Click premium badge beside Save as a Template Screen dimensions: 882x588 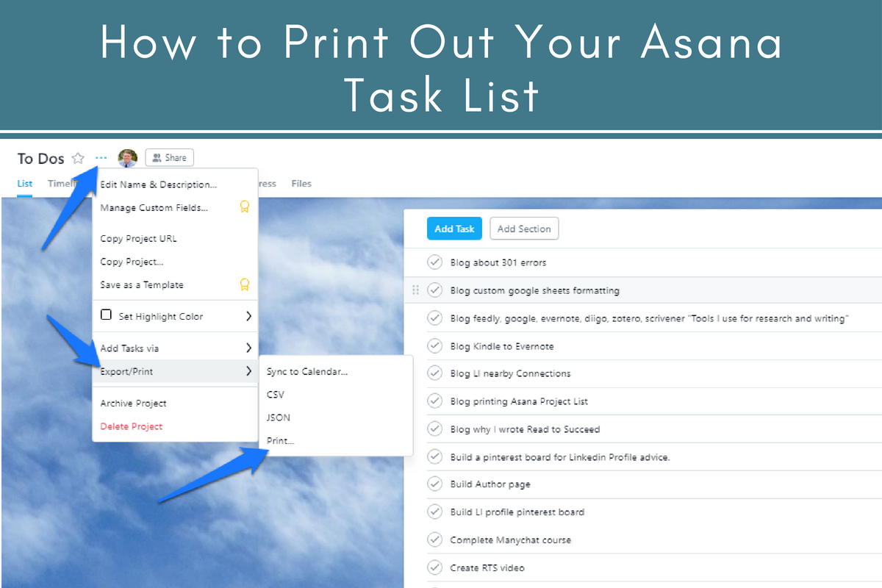click(245, 284)
